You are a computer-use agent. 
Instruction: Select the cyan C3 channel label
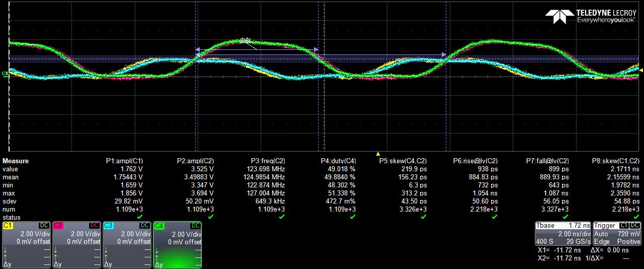tap(109, 226)
